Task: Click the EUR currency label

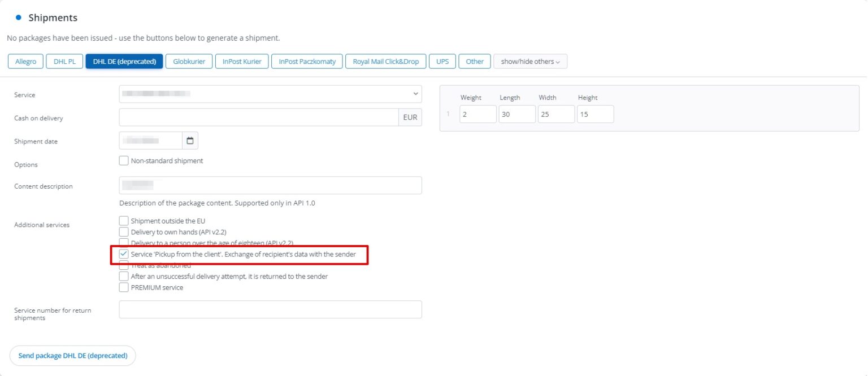Action: pyautogui.click(x=410, y=117)
